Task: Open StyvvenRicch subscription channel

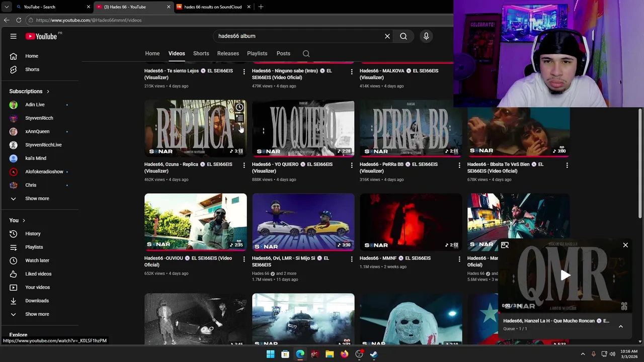Action: click(x=39, y=118)
